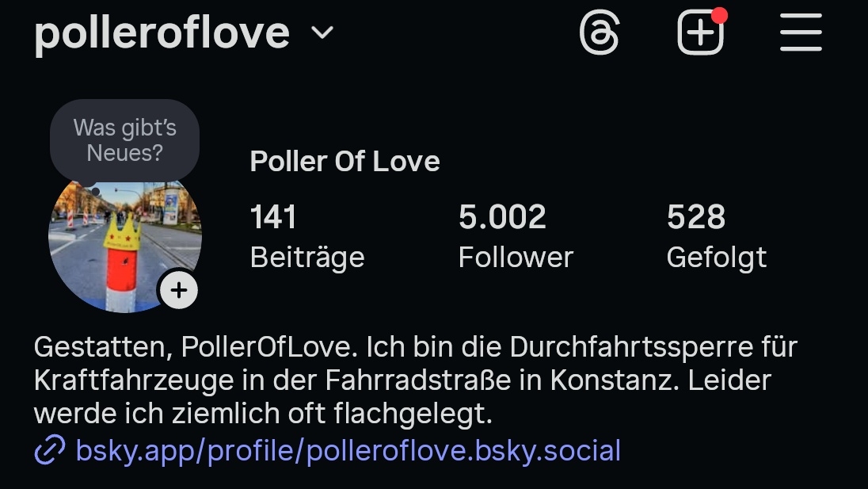Click the 528 following count
868x489 pixels.
[696, 217]
